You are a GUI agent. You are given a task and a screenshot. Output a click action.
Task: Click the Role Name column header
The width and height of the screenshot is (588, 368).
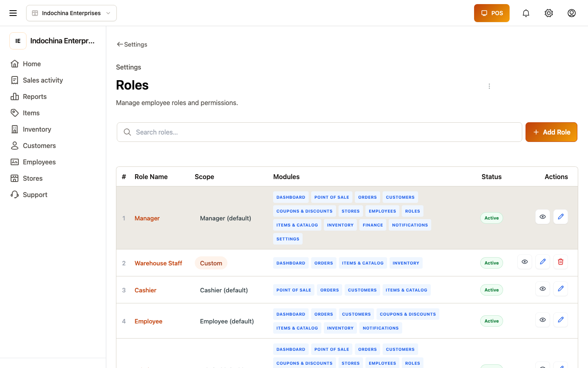151,177
